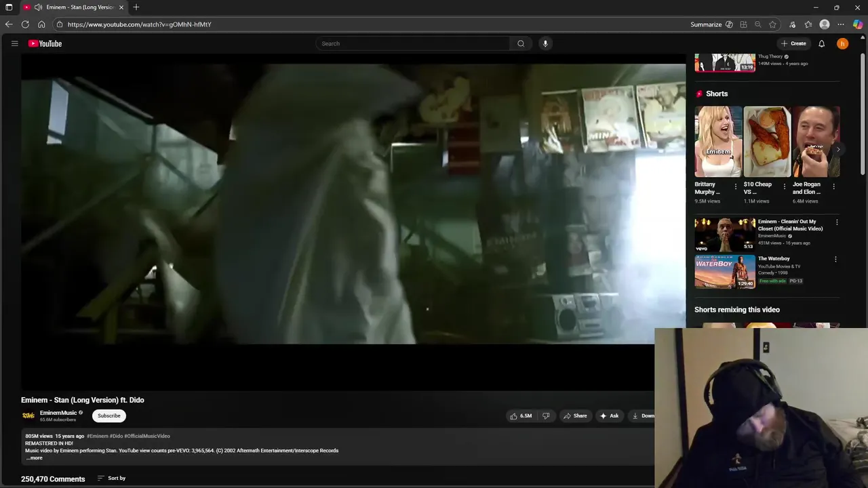Open options for Joe Rogan short

point(833,186)
